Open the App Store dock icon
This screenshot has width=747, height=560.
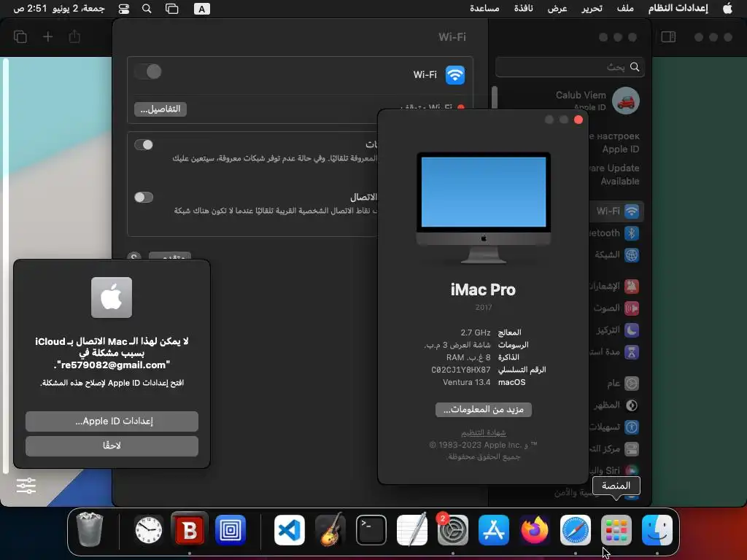tap(494, 530)
